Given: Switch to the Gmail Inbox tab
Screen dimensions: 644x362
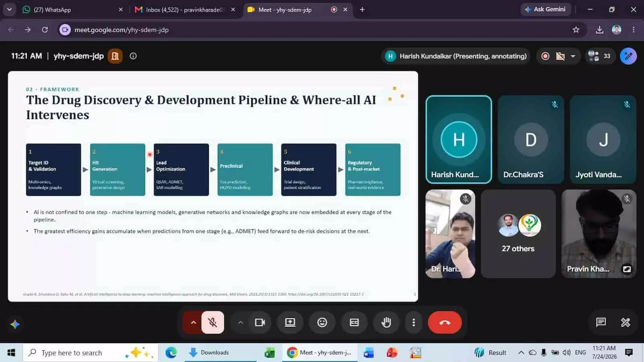Looking at the screenshot, I should [184, 10].
